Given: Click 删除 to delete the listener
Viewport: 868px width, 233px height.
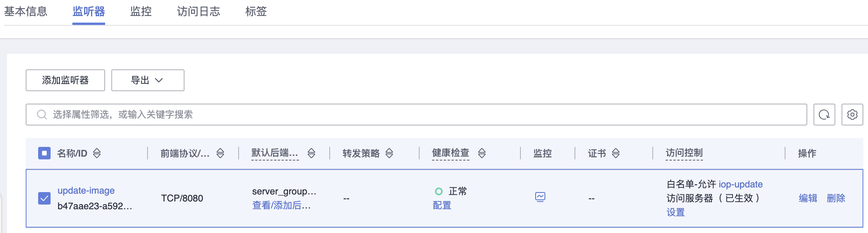Looking at the screenshot, I should pyautogui.click(x=836, y=198).
